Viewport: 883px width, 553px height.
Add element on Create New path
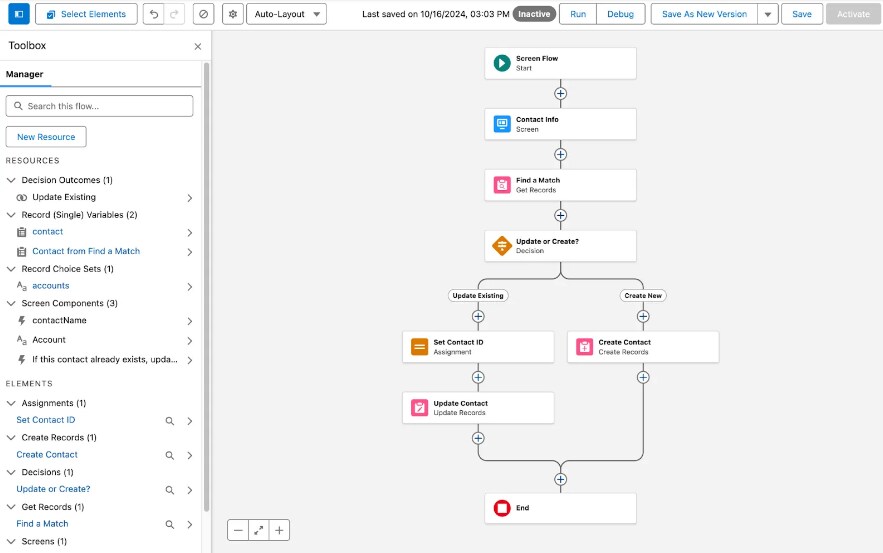(x=643, y=316)
